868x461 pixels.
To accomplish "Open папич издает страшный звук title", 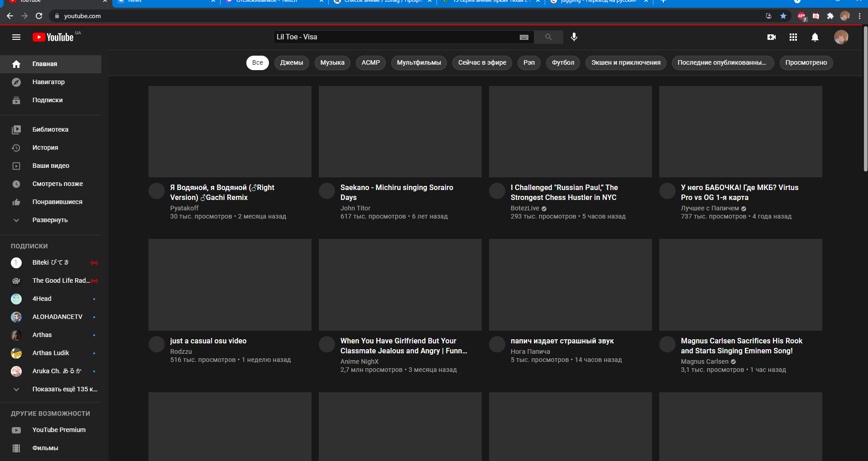I will (562, 341).
